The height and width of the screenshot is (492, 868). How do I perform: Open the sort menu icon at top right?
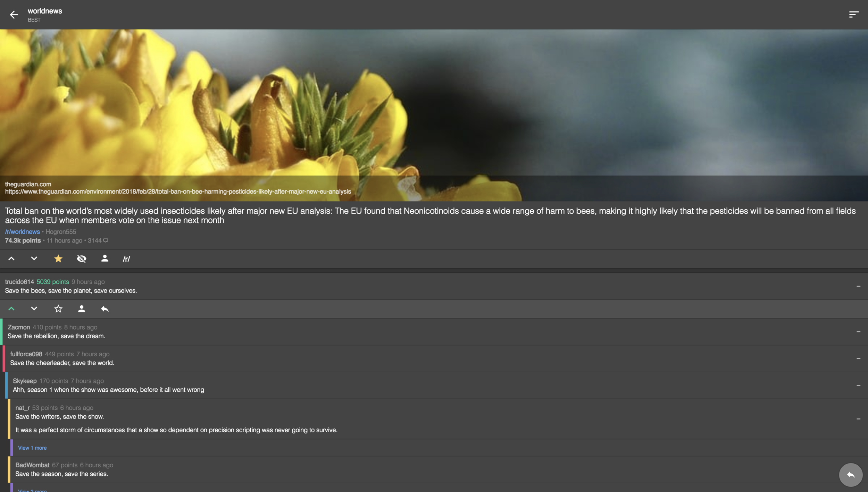(853, 15)
